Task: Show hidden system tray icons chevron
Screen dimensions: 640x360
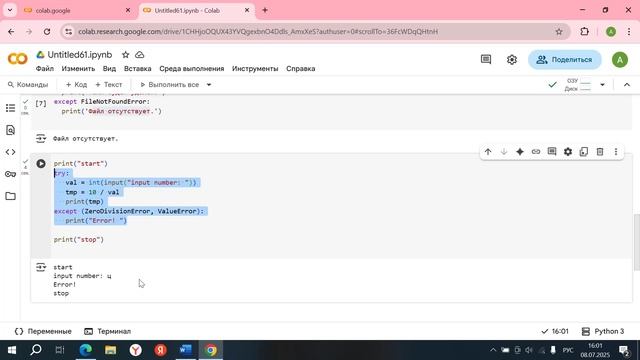Action: point(493,350)
